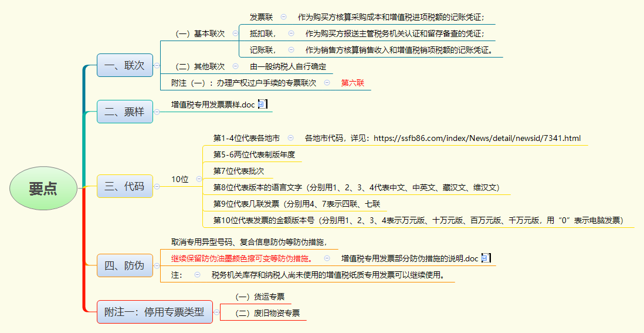644x333 pixels.
Task: Select the 抵扣联 node
Action: (x=263, y=33)
